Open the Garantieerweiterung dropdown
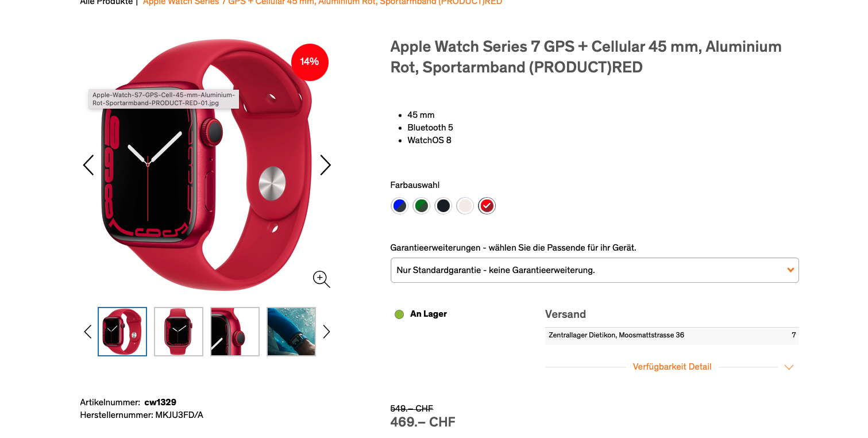This screenshot has width=868, height=438. [x=595, y=270]
